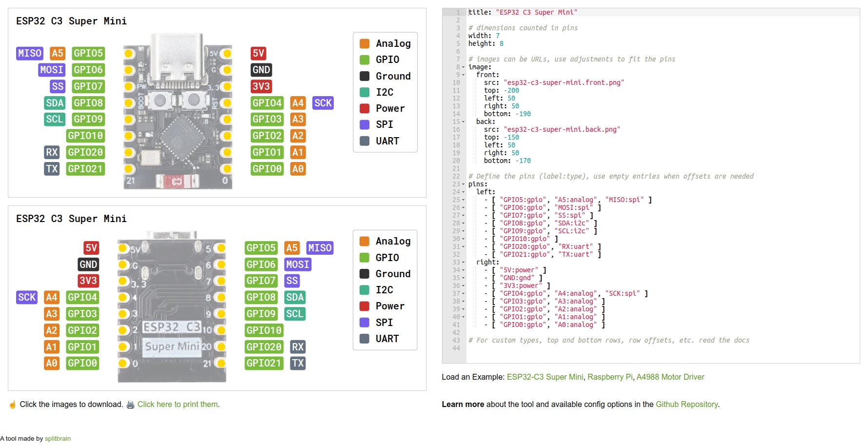Click the 3V3 label in the front pinout
Image resolution: width=868 pixels, height=448 pixels.
pyautogui.click(x=261, y=86)
